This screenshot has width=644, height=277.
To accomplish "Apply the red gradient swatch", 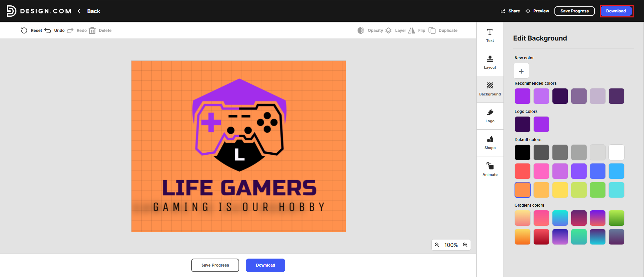I will pyautogui.click(x=541, y=237).
